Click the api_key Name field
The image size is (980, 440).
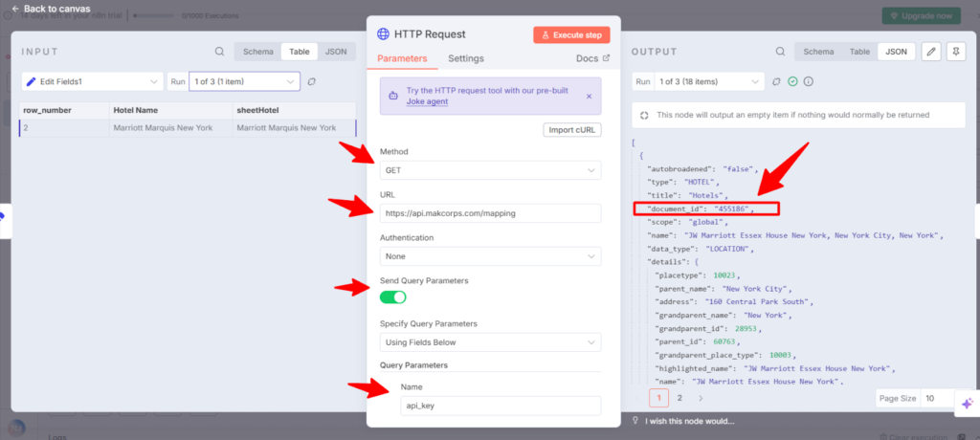[501, 406]
